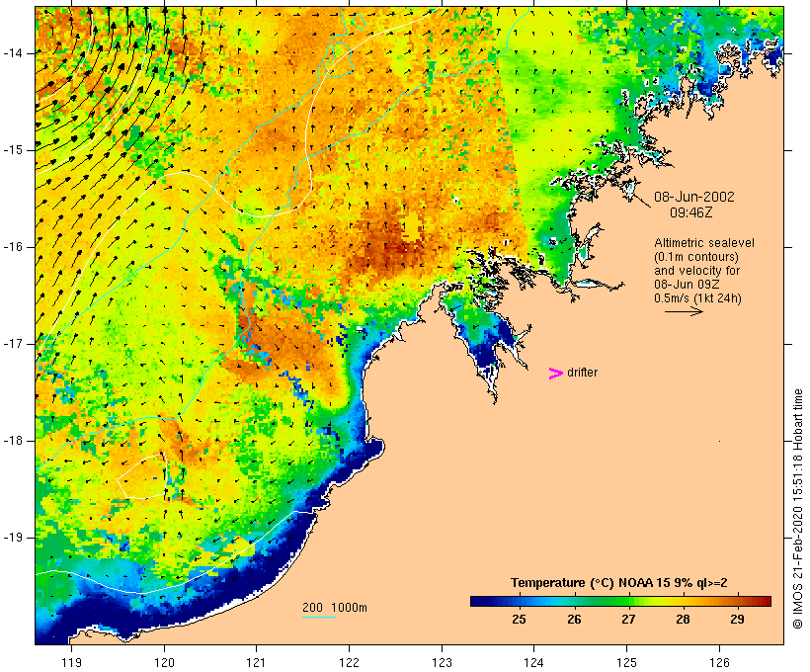Click the temperature color bar legend
Screen dimensions: 810x672
(620, 601)
